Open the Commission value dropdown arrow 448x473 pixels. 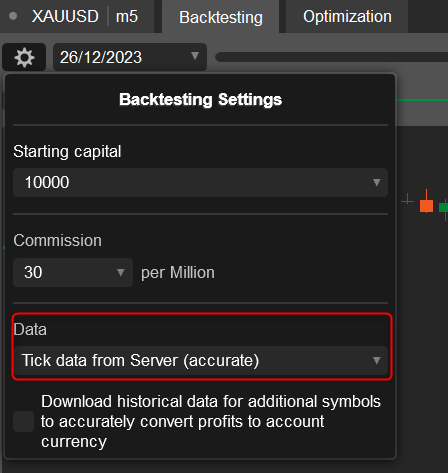[x=121, y=272]
